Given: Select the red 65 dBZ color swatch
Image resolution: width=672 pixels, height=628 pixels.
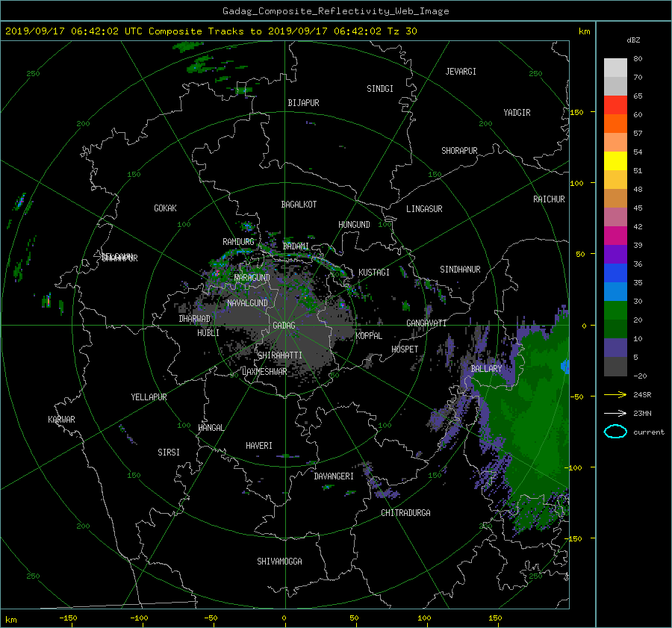Looking at the screenshot, I should 615,105.
